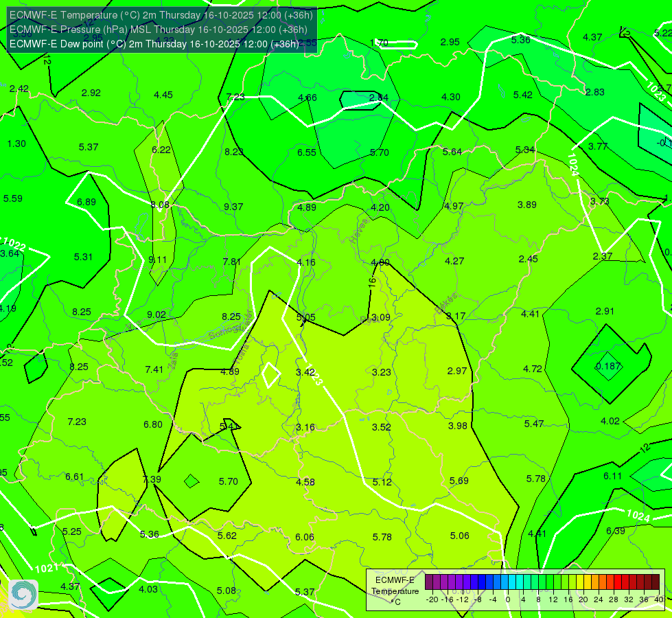Viewport: 672px width, 618px height.
Task: Click the dew point value 8.08
Action: pos(160,205)
